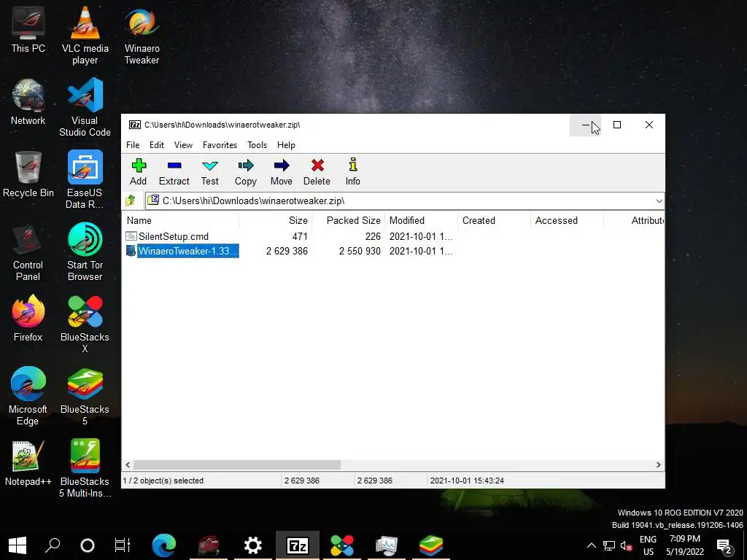Click the network tray icon
The height and width of the screenshot is (560, 747).
coord(609,545)
